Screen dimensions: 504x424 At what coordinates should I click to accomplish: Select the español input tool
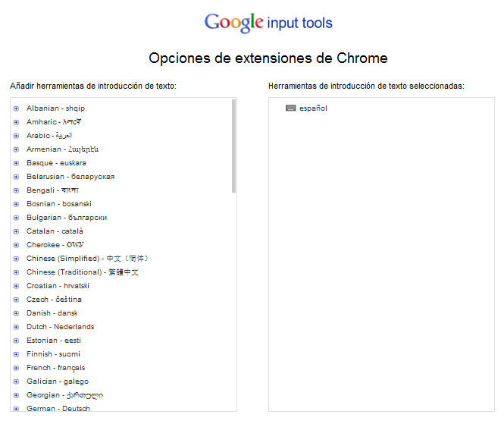[313, 108]
